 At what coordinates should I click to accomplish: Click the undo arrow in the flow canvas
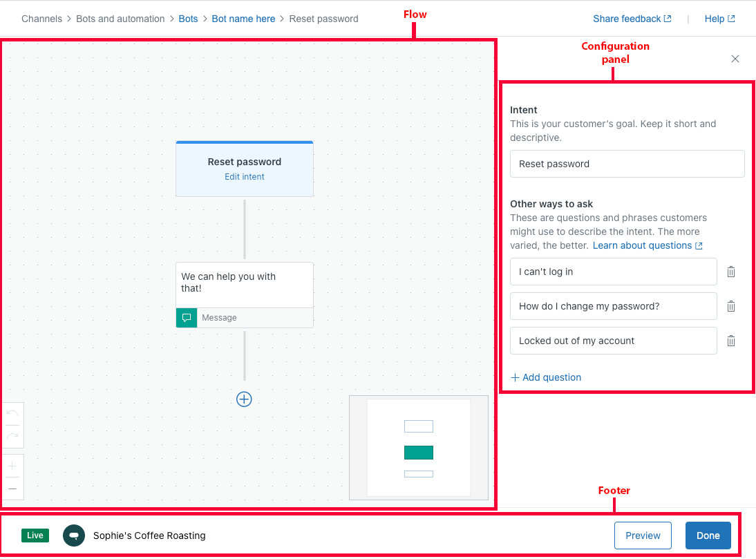pos(12,414)
